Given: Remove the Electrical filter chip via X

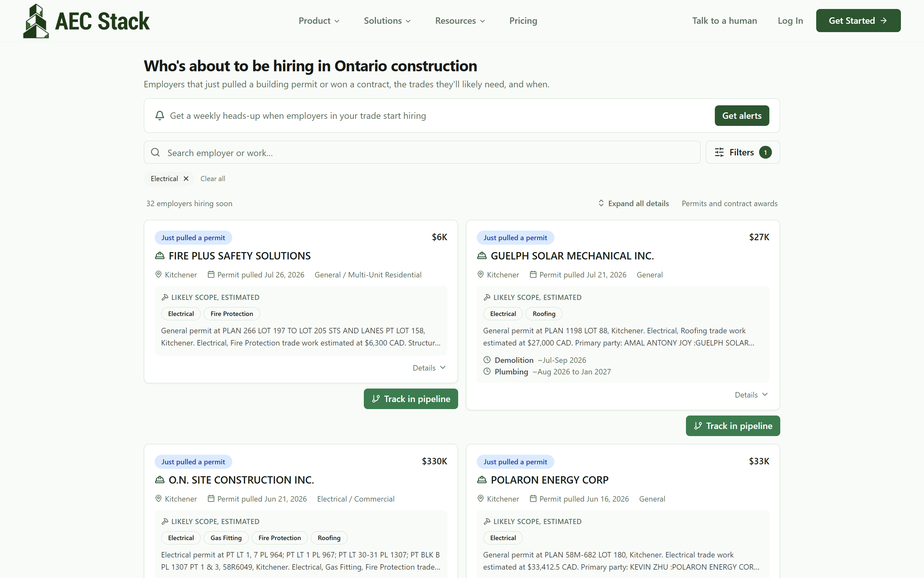Looking at the screenshot, I should (186, 179).
